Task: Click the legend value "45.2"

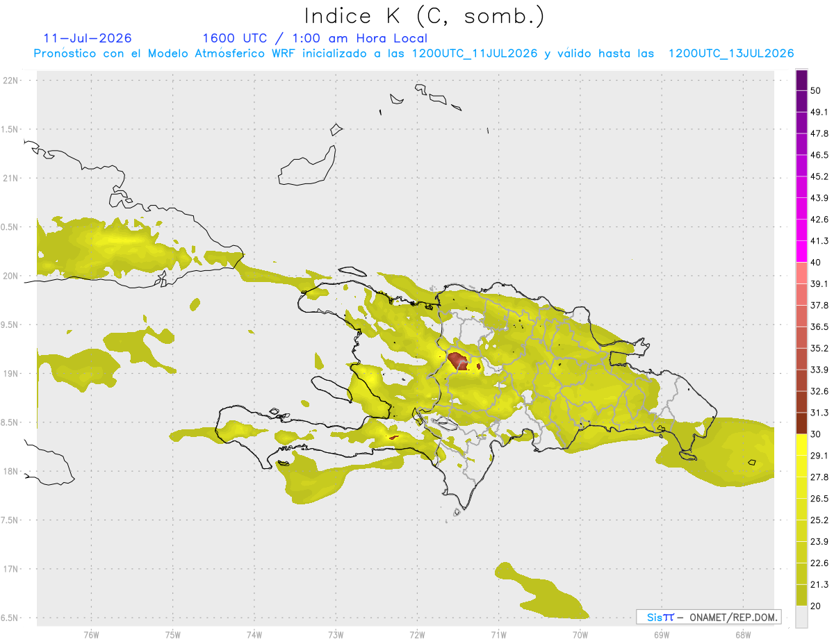Action: click(x=819, y=176)
